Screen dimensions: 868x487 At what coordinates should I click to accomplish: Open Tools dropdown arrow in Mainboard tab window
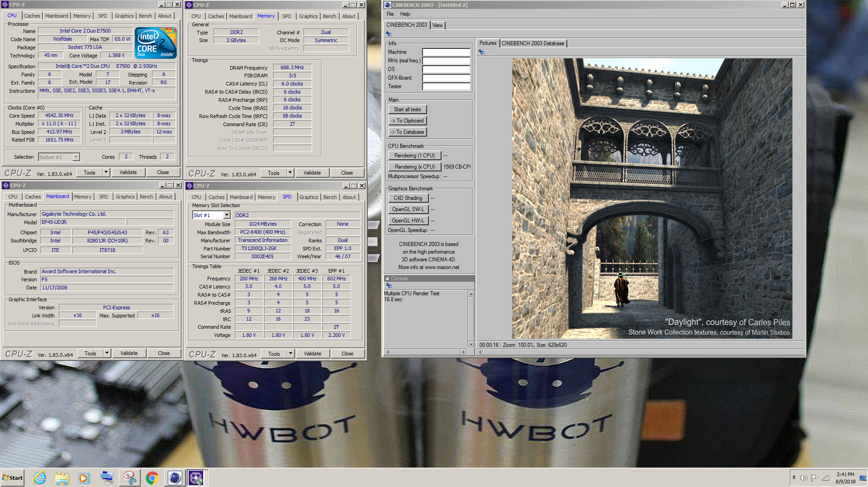[x=107, y=353]
